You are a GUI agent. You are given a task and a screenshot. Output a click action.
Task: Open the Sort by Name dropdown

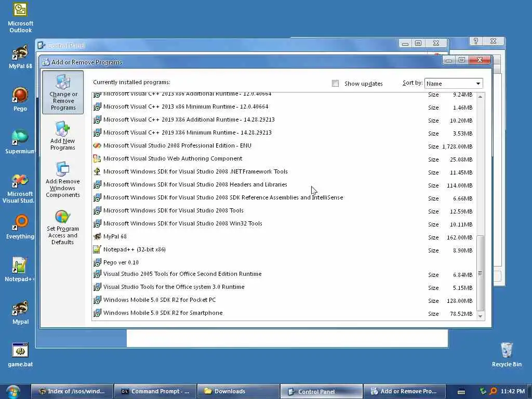pos(453,84)
